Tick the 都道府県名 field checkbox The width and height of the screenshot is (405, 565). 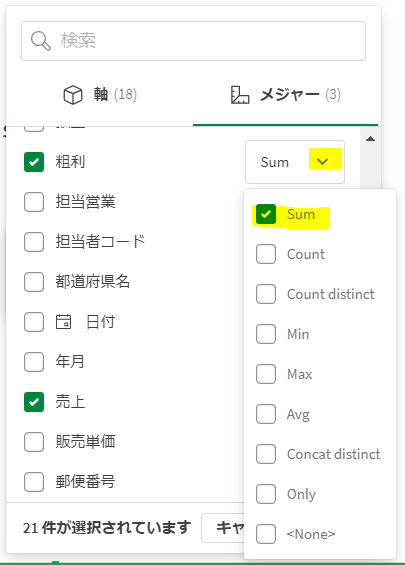click(34, 282)
